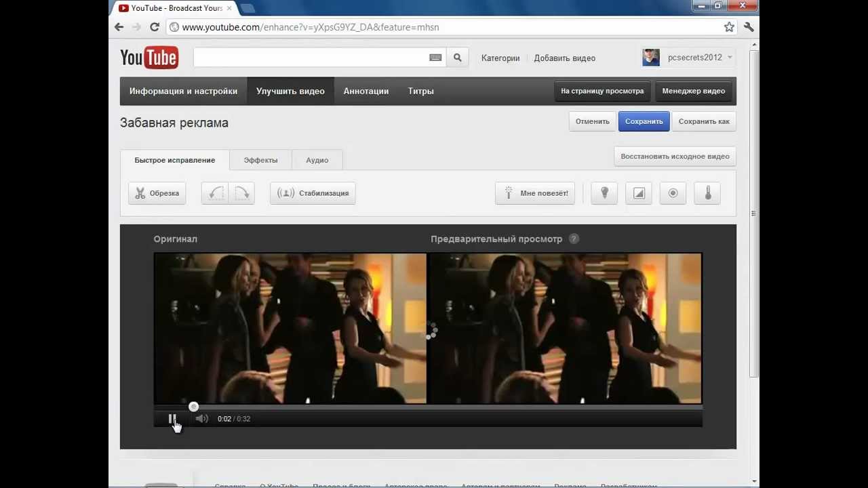Open Титры tab
Screen dimensions: 868x488
coord(420,91)
